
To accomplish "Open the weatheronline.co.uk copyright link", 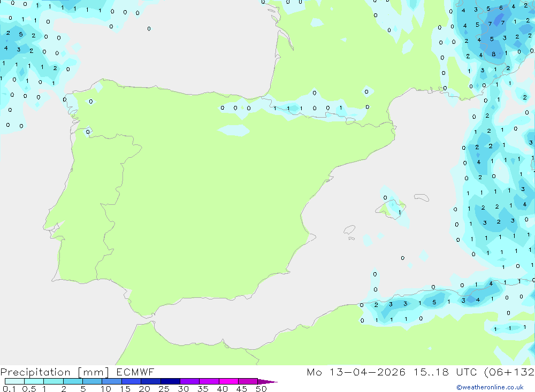I will pos(490,387).
